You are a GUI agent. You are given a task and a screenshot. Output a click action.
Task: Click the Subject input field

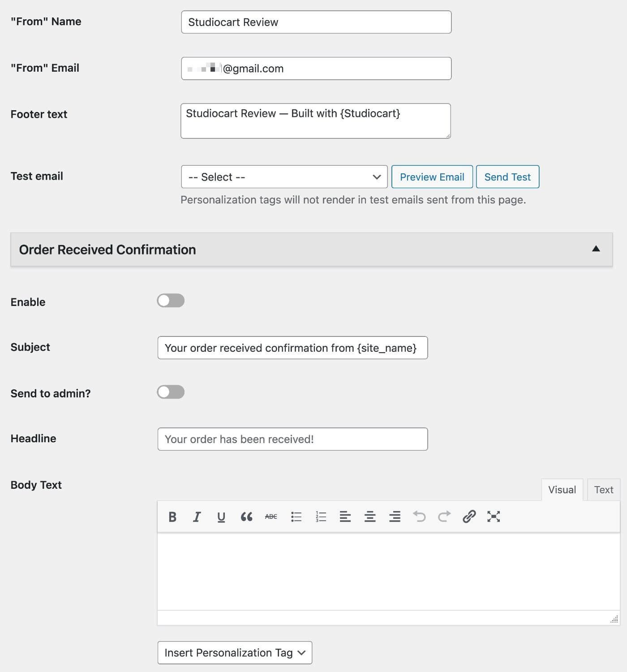click(292, 348)
